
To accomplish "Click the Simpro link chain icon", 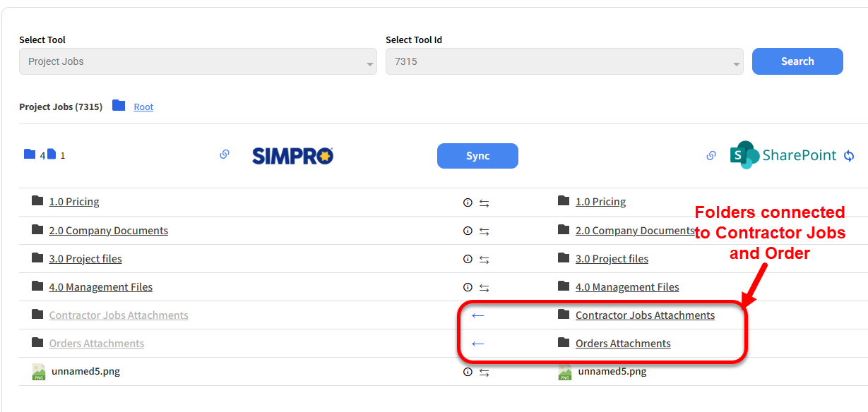I will 225,154.
